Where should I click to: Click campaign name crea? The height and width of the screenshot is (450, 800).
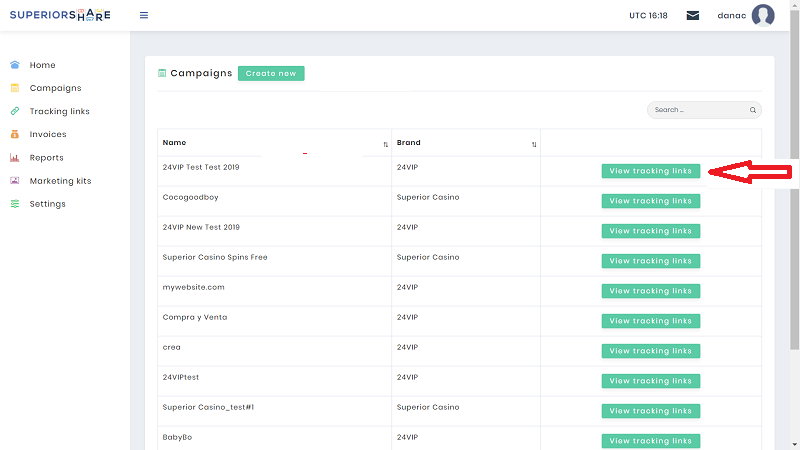pyautogui.click(x=171, y=347)
